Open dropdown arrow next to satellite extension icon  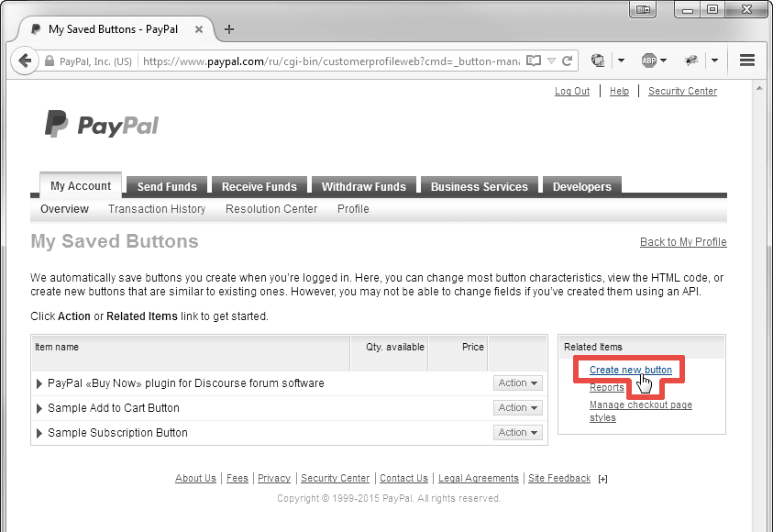tap(715, 61)
